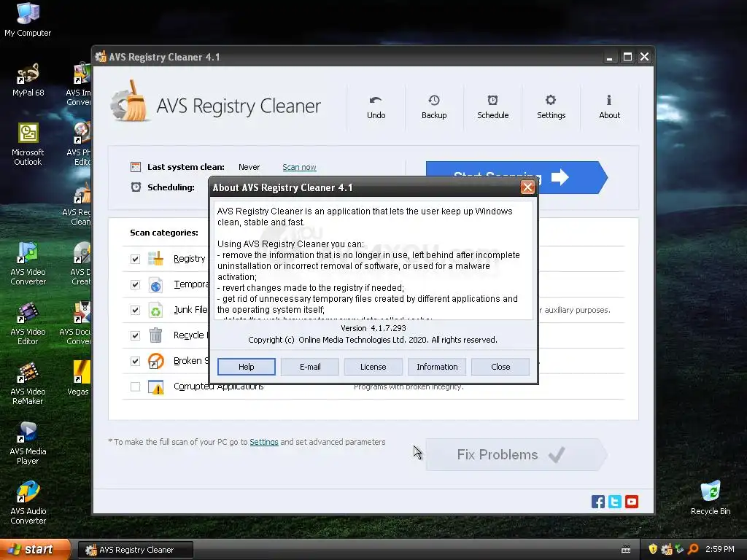747x560 pixels.
Task: Click the 'Never' last clean value
Action: [x=249, y=167]
